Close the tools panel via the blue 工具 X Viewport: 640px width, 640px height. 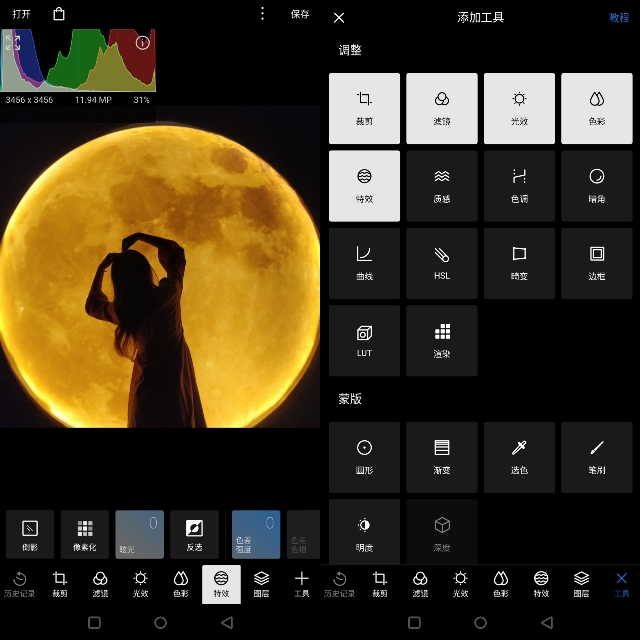[622, 584]
